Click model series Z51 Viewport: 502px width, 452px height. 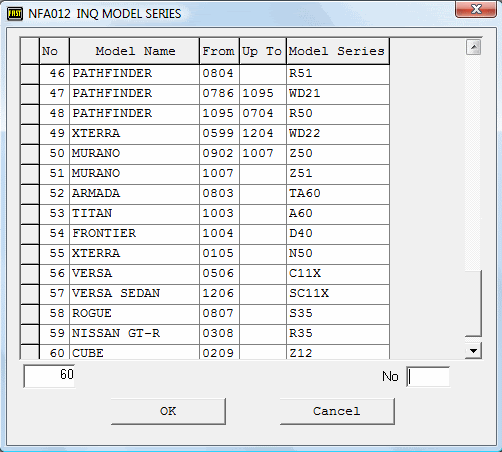tap(301, 173)
